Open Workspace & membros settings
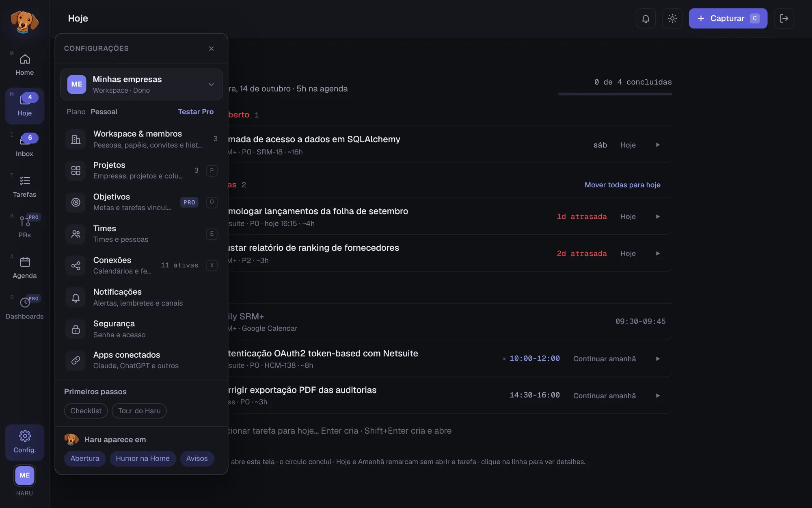The width and height of the screenshot is (812, 508). tap(141, 139)
